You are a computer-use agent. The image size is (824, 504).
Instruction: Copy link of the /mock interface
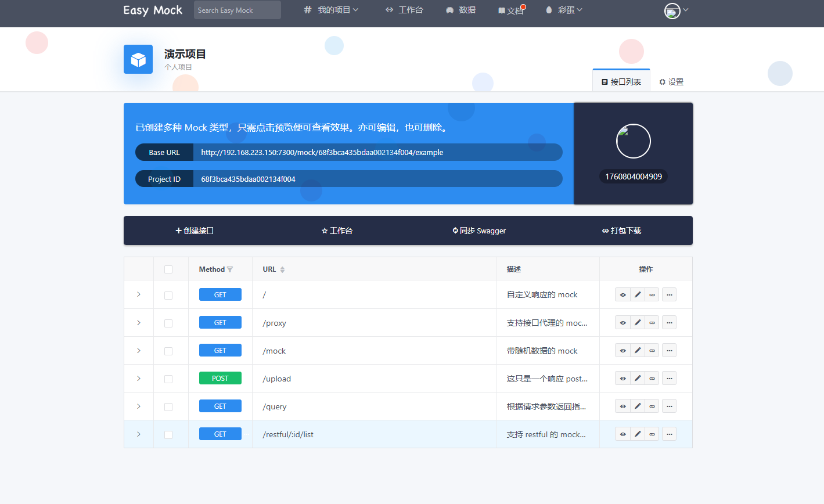(652, 351)
